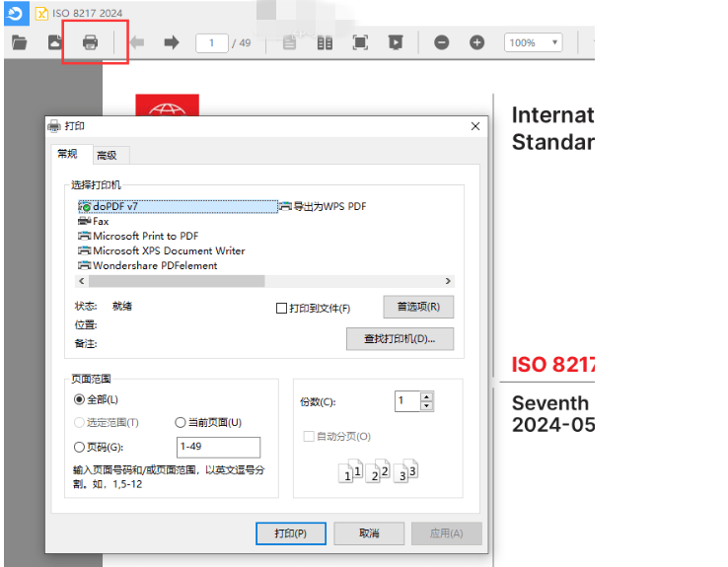
Task: Click the page range 1-49 field
Action: 218,447
